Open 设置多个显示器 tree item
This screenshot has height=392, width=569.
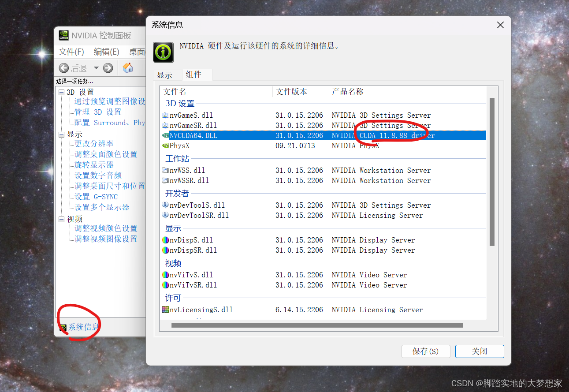tap(102, 207)
